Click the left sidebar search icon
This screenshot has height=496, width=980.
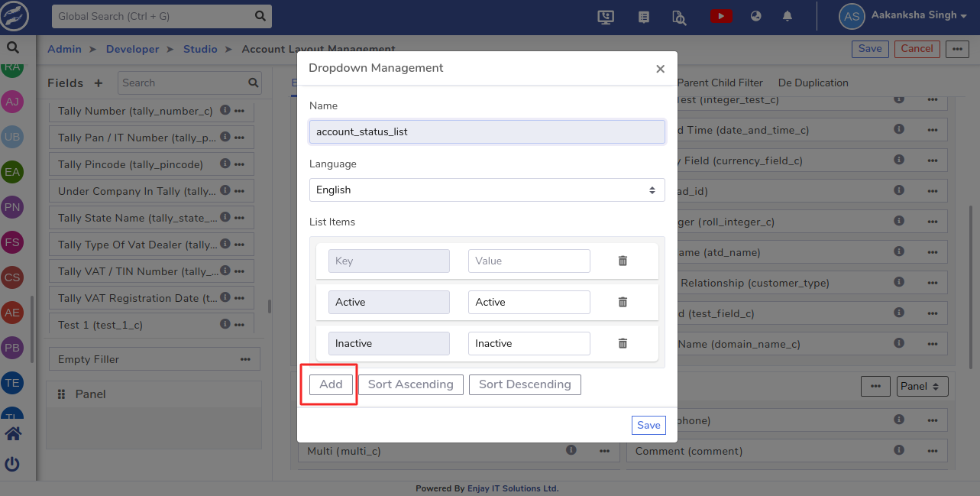[x=12, y=47]
